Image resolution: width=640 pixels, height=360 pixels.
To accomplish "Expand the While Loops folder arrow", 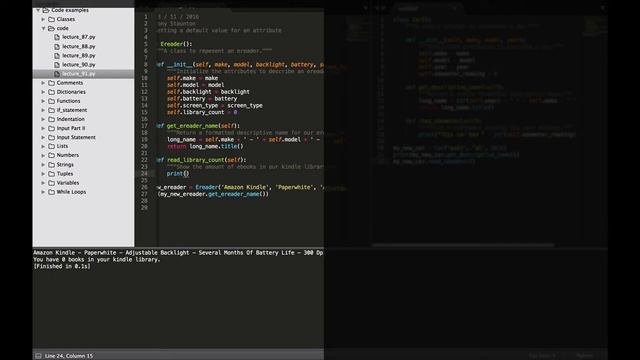I will [x=43, y=192].
